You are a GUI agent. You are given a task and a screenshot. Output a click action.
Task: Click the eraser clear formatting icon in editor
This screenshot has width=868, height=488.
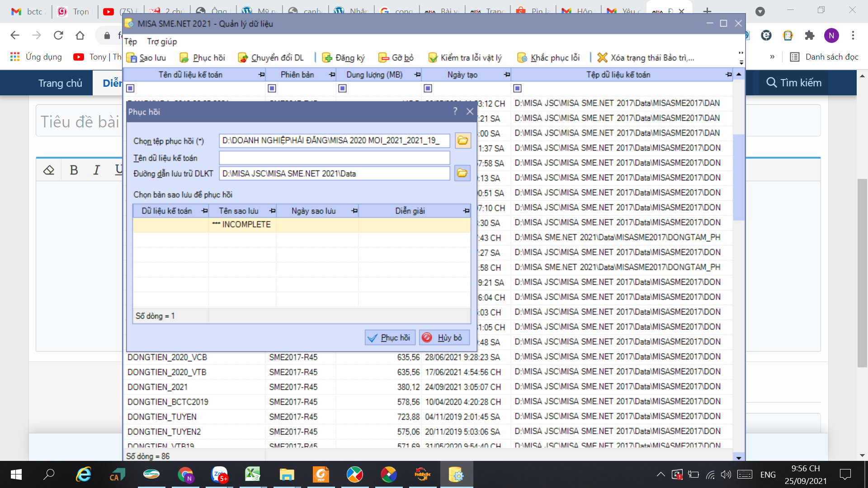point(49,170)
